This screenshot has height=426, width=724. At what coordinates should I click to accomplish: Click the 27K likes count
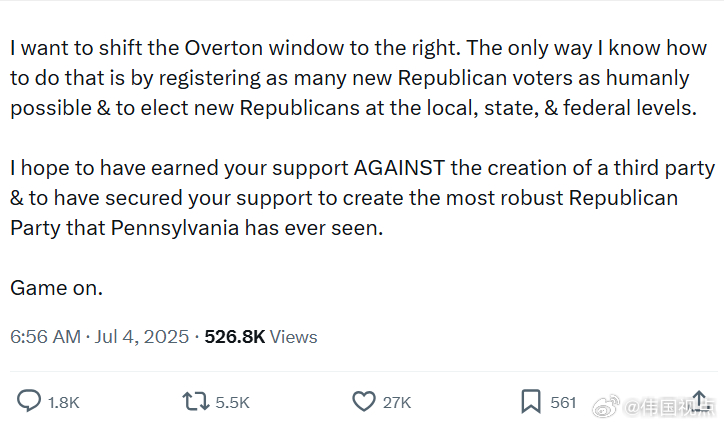(397, 402)
